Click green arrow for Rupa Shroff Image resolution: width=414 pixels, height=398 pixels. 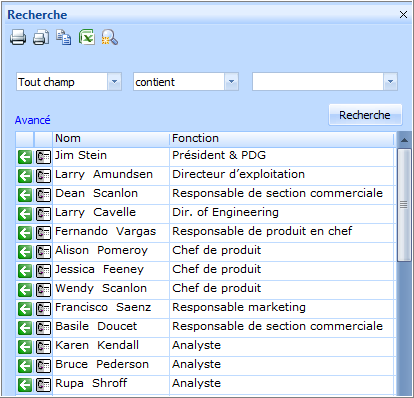click(25, 385)
